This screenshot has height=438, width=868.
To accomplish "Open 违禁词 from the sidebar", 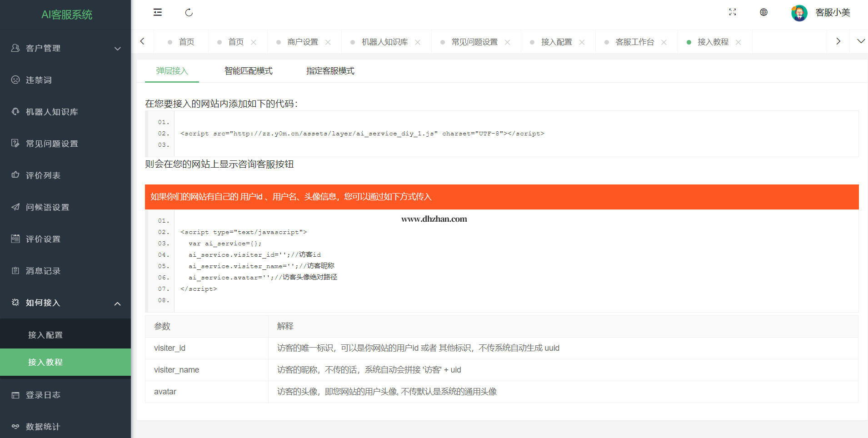I will pos(39,80).
